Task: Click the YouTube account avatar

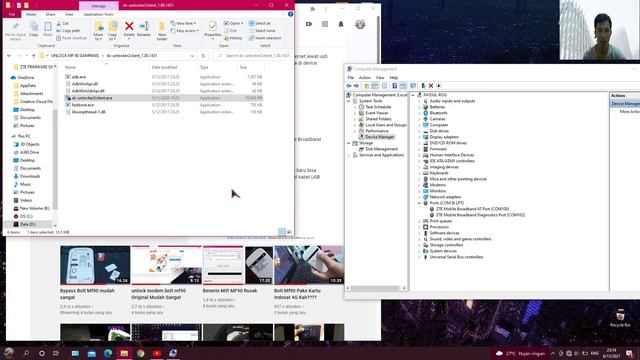Action: [x=360, y=24]
